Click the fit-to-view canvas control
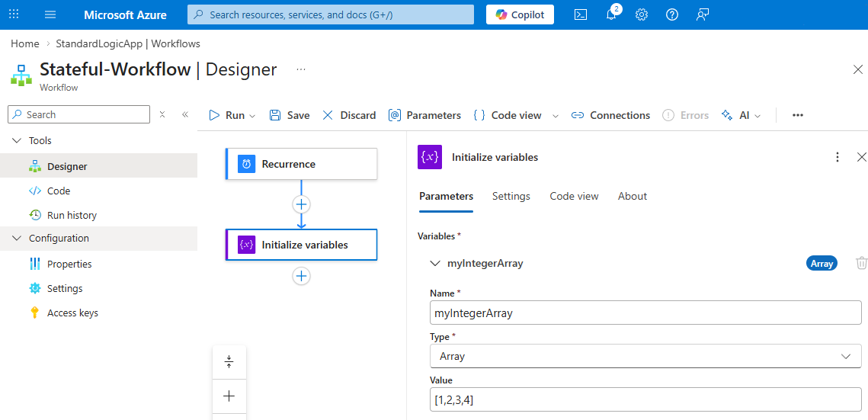 point(229,363)
